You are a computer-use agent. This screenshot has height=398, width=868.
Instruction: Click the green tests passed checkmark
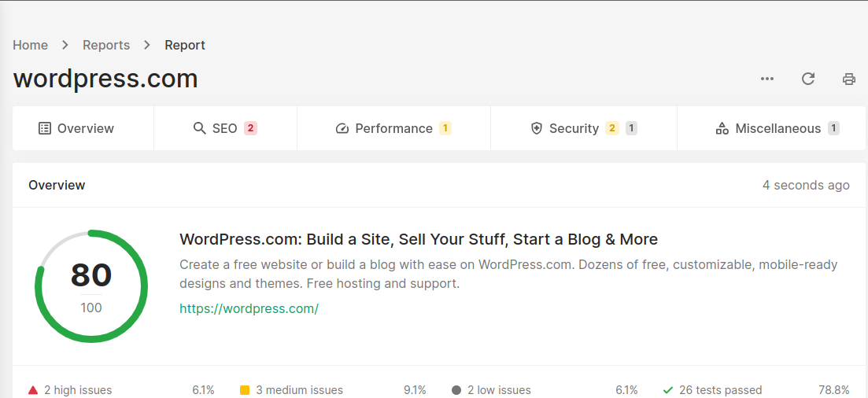[668, 390]
